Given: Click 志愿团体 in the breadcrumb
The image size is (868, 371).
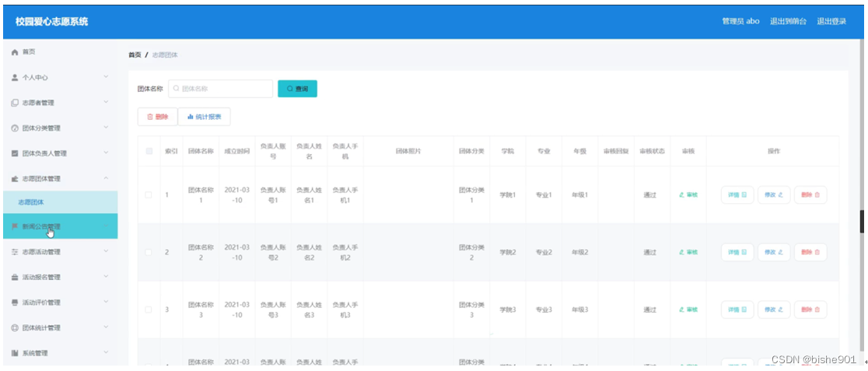Looking at the screenshot, I should coord(165,54).
